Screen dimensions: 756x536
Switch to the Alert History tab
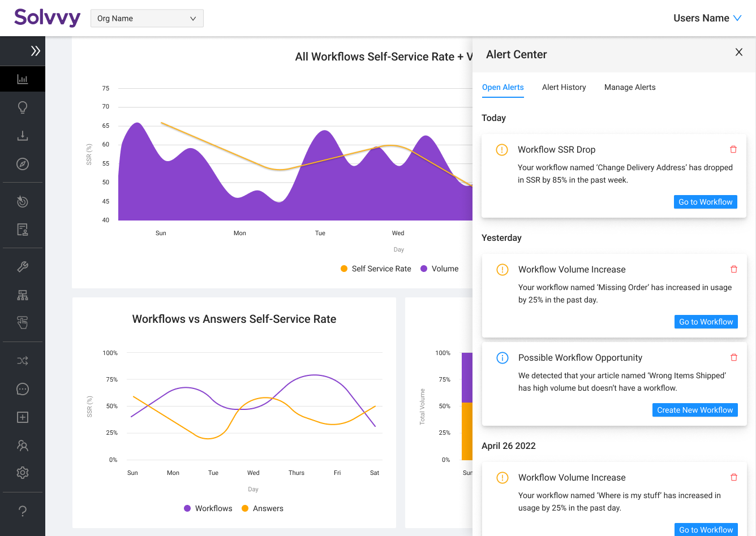click(x=564, y=87)
